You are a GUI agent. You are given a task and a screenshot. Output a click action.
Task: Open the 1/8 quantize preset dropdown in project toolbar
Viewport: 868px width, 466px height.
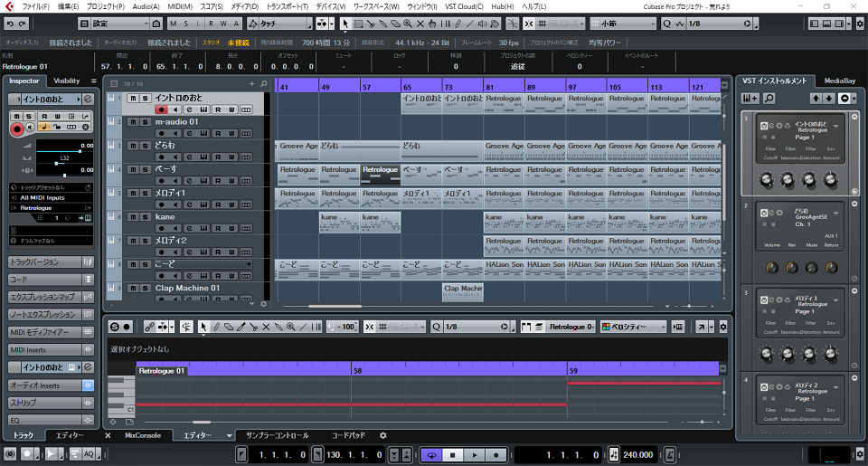719,24
